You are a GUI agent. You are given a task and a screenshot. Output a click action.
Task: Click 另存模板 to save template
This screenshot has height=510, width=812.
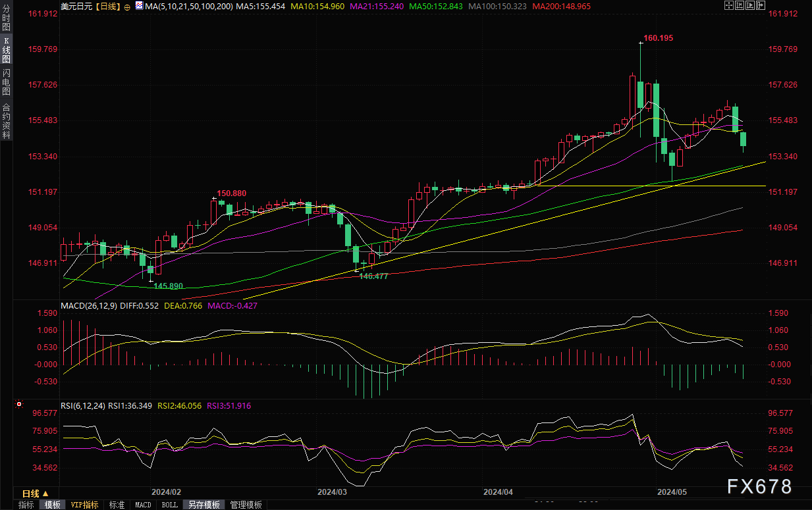(203, 505)
